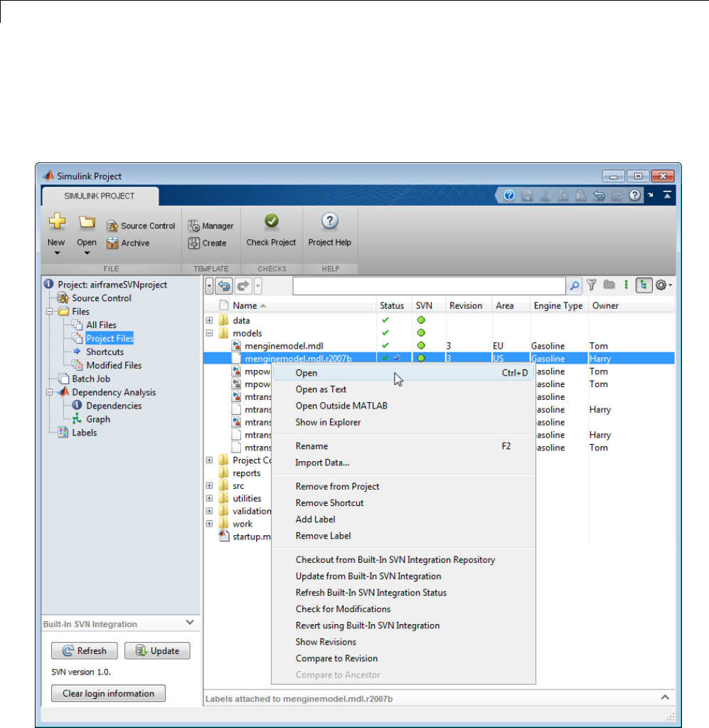This screenshot has height=728, width=709.
Task: Expand the labels pane chevron
Action: (665, 697)
